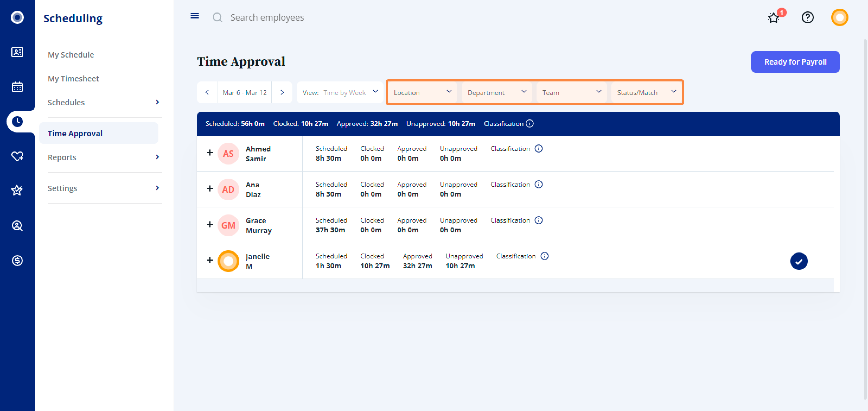Viewport: 868px width, 411px height.
Task: Open the star recognition sidebar icon
Action: coord(17,191)
